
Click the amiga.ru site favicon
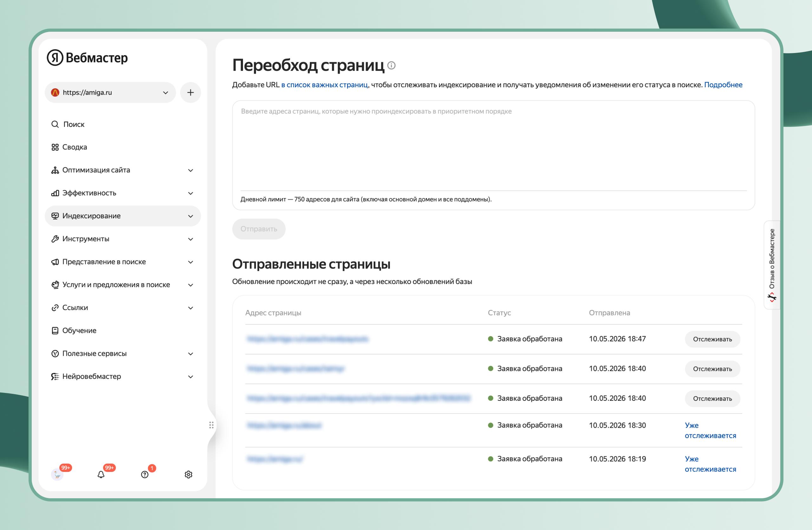(x=55, y=92)
